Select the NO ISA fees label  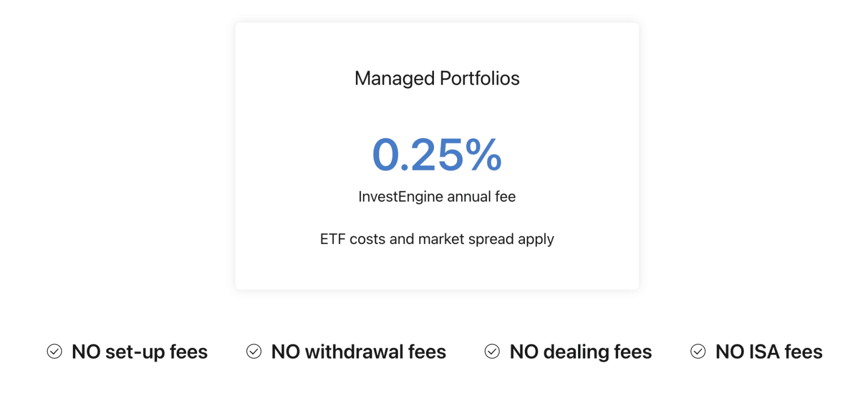click(769, 352)
